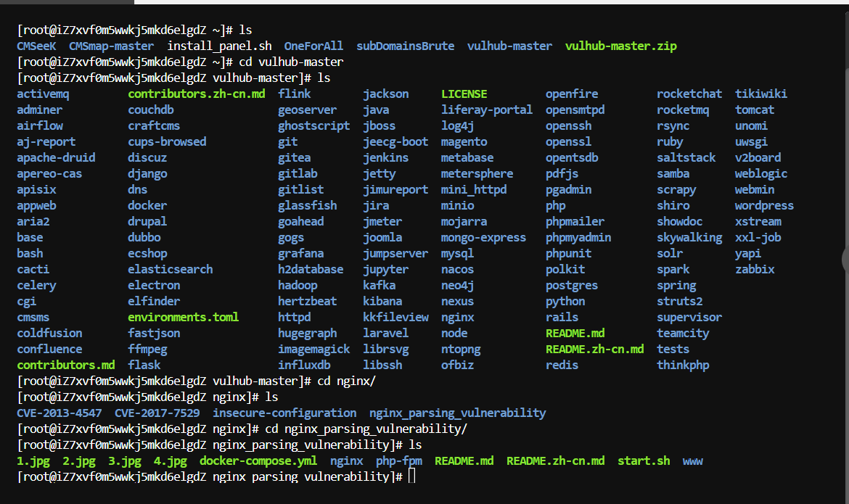Image resolution: width=849 pixels, height=504 pixels.
Task: Select the elasticsearch directory entry
Action: 170,270
